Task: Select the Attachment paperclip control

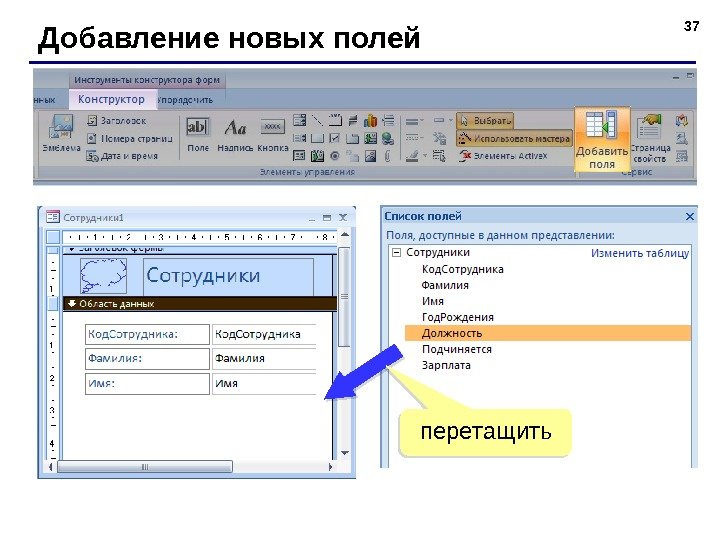Action: [x=388, y=156]
